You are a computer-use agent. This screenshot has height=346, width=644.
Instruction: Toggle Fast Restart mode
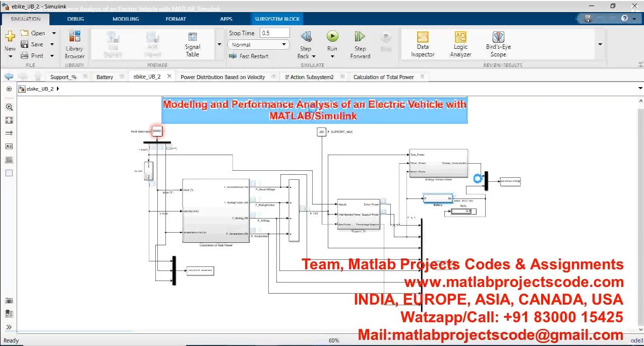click(x=249, y=56)
